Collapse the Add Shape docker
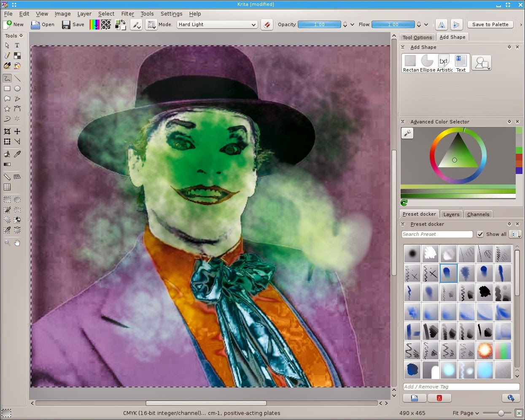The height and width of the screenshot is (420, 525). [403, 47]
